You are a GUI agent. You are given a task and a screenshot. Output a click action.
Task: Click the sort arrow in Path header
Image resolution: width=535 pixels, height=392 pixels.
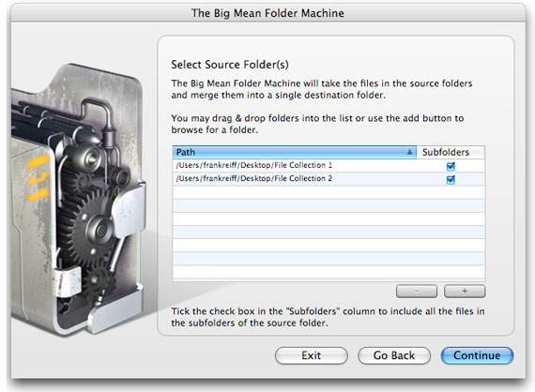click(x=409, y=152)
